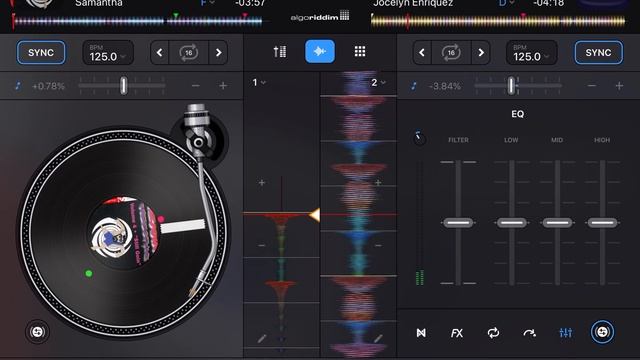
Task: Halve the left deck loop length
Action: pyautogui.click(x=160, y=53)
